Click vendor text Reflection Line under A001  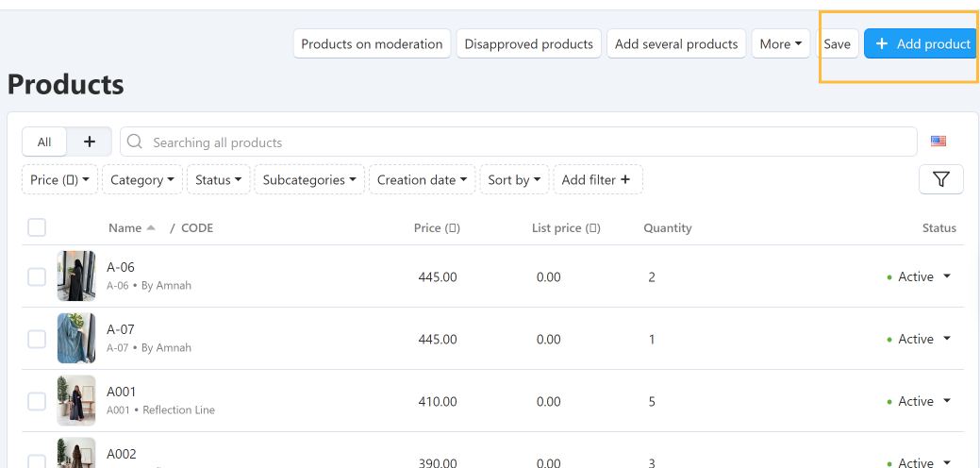coord(179,409)
